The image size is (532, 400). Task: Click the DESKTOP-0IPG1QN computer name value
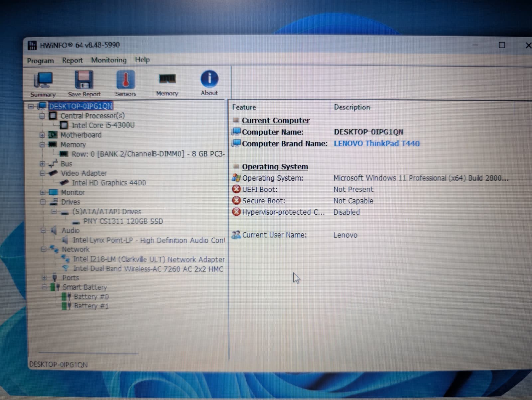coord(368,132)
